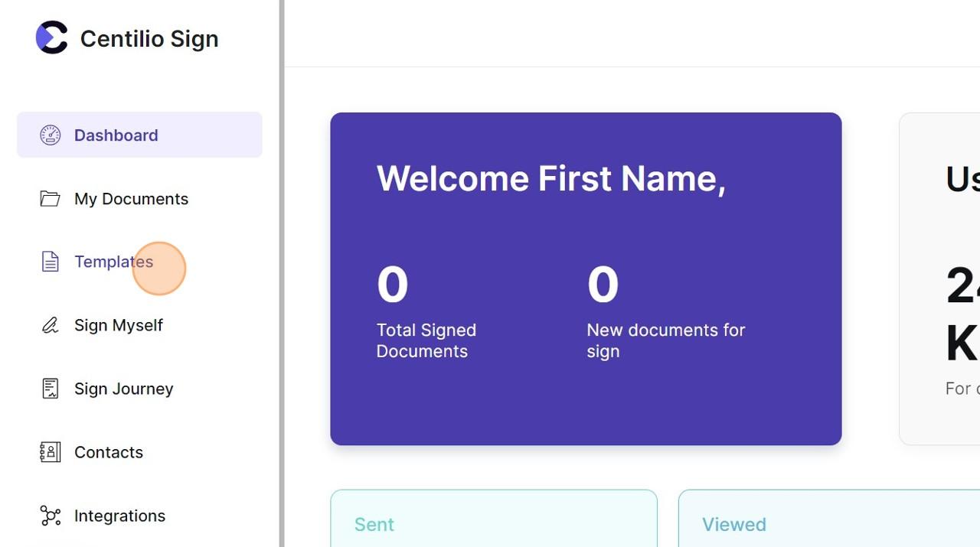This screenshot has width=980, height=547.
Task: Open Integrations from the sidebar
Action: tap(119, 516)
